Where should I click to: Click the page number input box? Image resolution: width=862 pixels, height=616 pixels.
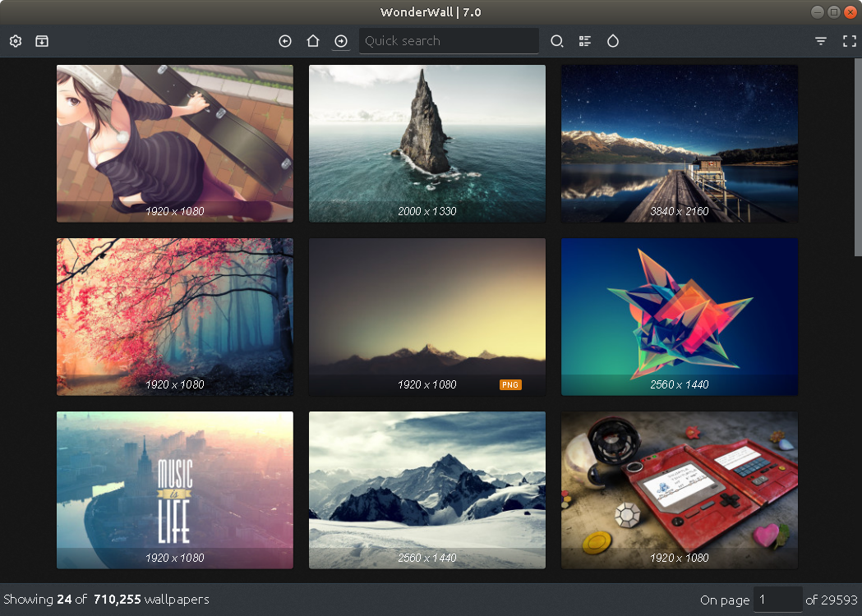pos(777,600)
